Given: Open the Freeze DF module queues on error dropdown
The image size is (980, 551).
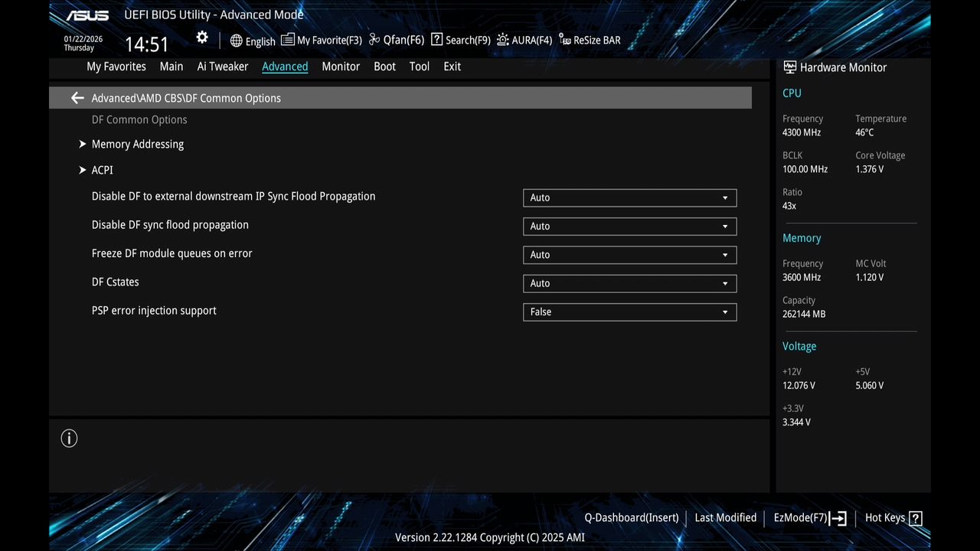Looking at the screenshot, I should coord(629,254).
